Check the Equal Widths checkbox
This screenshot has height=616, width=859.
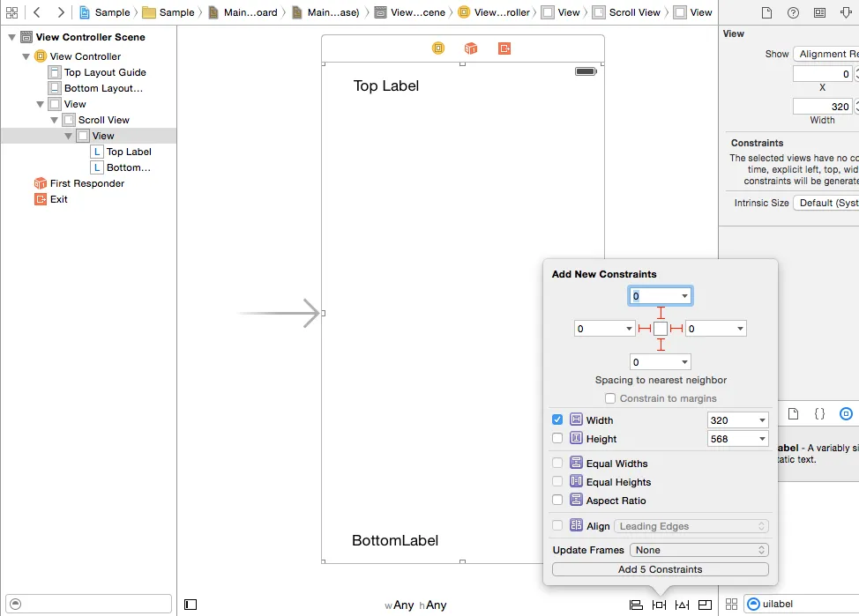coord(557,463)
